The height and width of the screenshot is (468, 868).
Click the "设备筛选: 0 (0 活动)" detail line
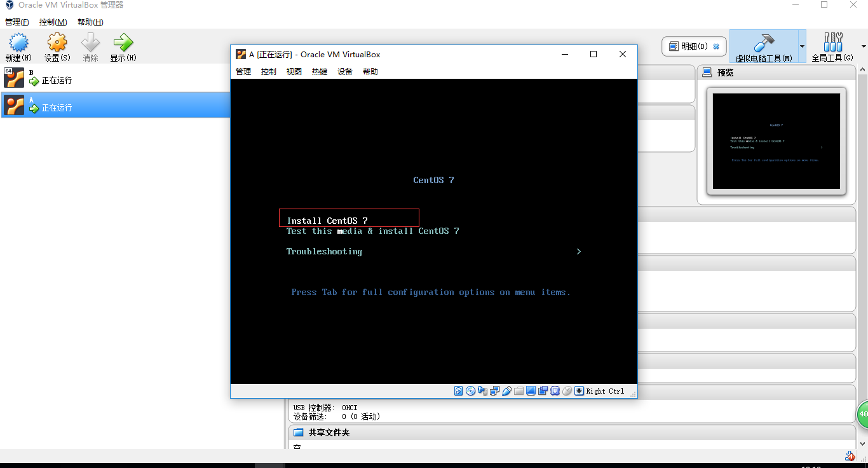point(337,416)
